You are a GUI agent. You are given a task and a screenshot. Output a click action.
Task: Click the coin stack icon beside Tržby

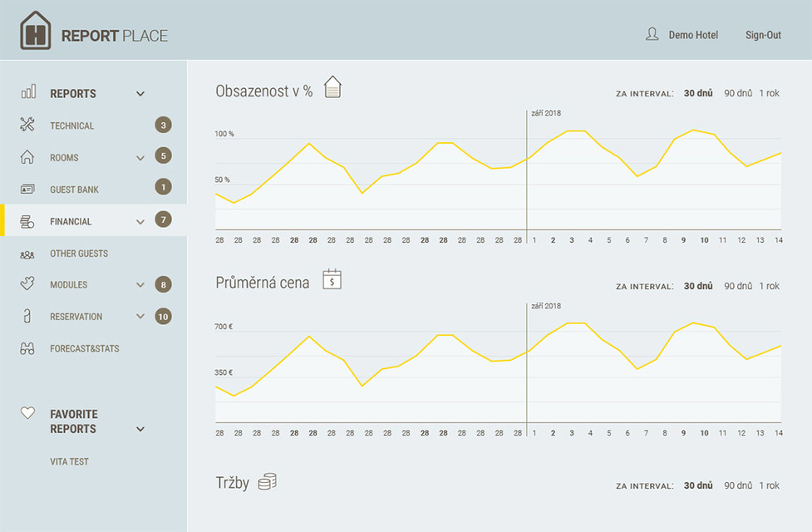tap(267, 481)
